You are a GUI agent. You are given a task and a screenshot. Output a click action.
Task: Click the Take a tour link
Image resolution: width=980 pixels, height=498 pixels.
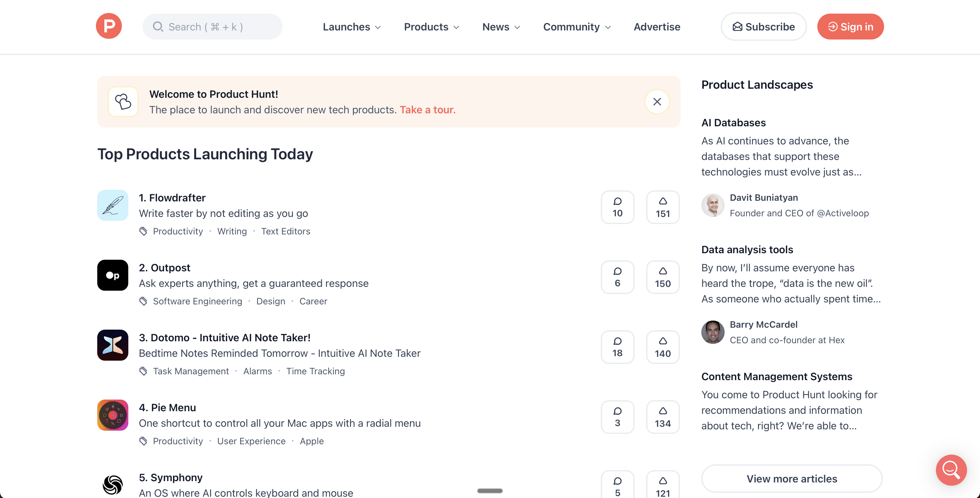click(427, 109)
